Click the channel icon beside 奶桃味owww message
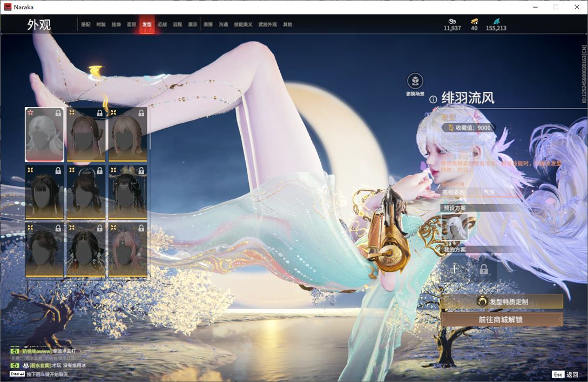The height and width of the screenshot is (382, 588). click(x=15, y=351)
